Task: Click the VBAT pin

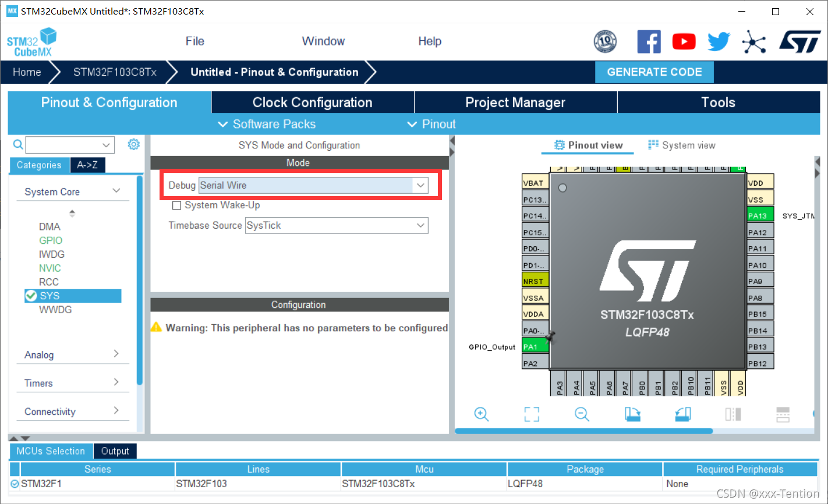Action: pos(535,182)
